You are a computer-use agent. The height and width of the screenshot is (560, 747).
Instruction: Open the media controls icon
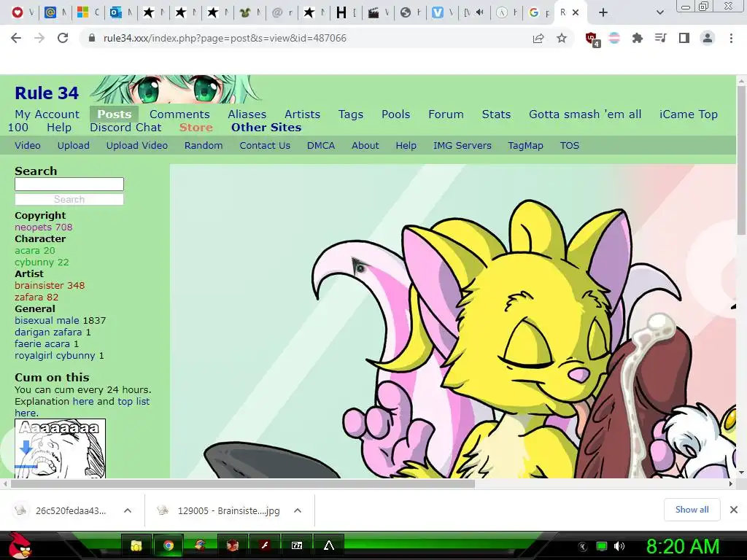pos(661,38)
